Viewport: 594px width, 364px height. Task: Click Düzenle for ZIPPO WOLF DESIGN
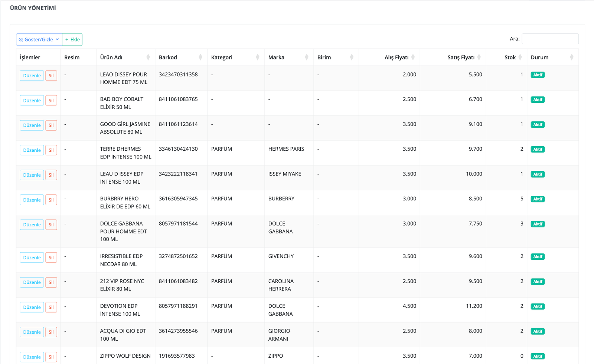click(32, 357)
